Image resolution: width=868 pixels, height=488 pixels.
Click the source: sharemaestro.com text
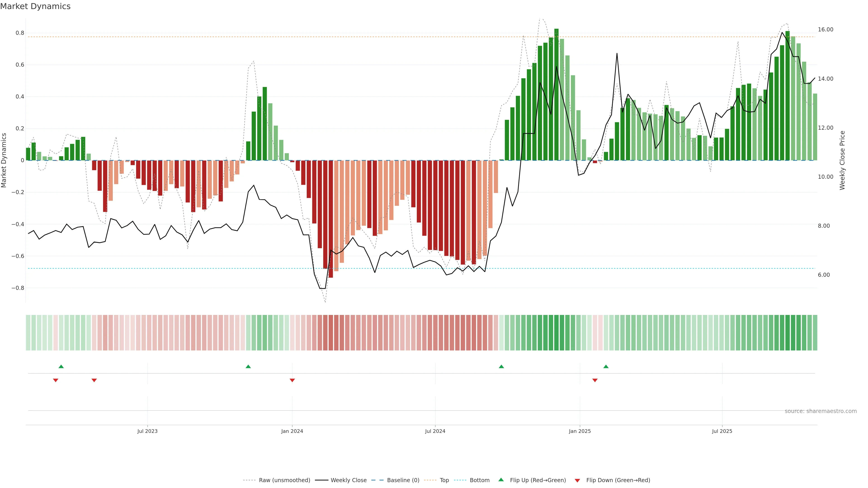tap(821, 411)
